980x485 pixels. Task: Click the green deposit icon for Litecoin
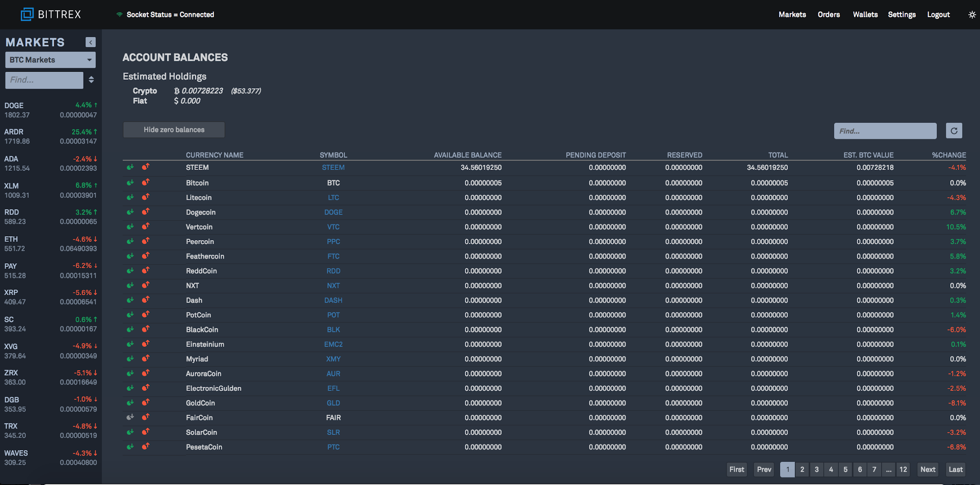click(x=130, y=197)
